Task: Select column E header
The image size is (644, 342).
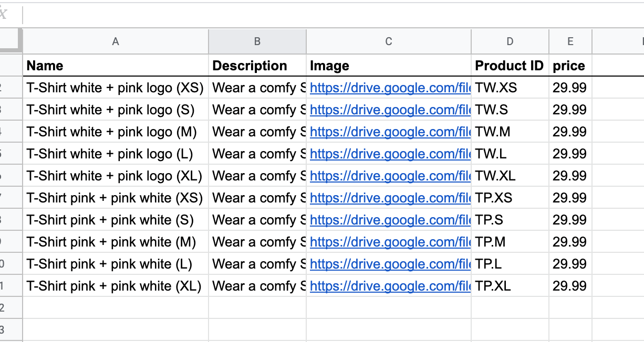Action: tap(570, 41)
